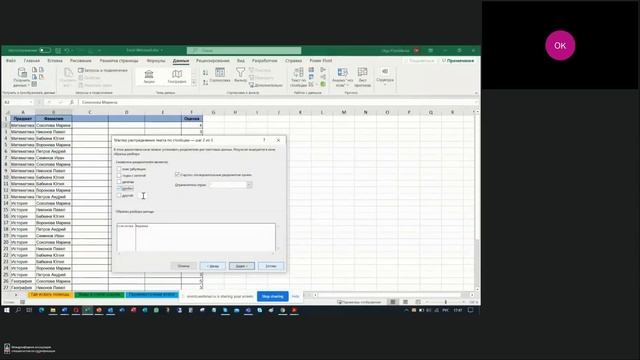Image resolution: width=640 pixels, height=360 pixels.
Task: Click the worksheet horizontal scrollbar
Action: [x=390, y=295]
